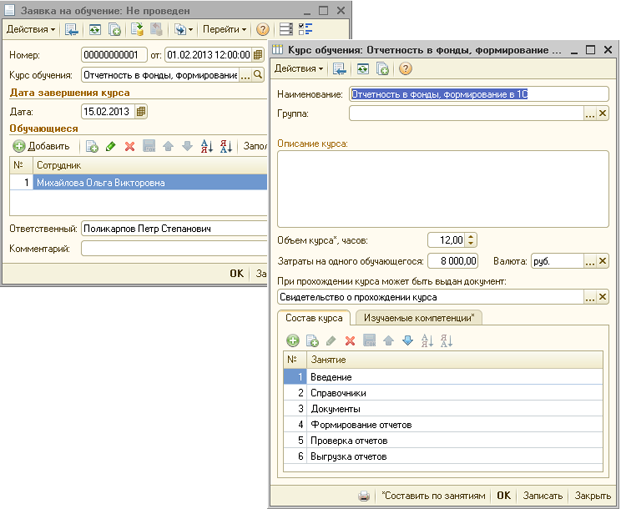Open Перейти dropdown menu
This screenshot has width=621, height=509.
click(x=225, y=29)
